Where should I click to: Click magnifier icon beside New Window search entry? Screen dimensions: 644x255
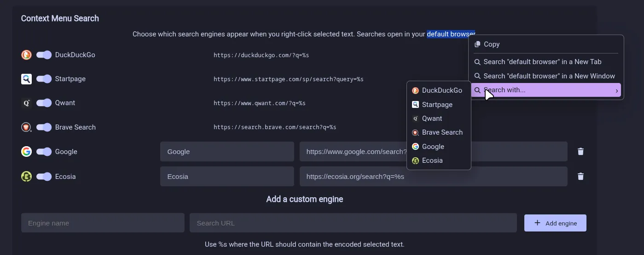[x=477, y=76]
